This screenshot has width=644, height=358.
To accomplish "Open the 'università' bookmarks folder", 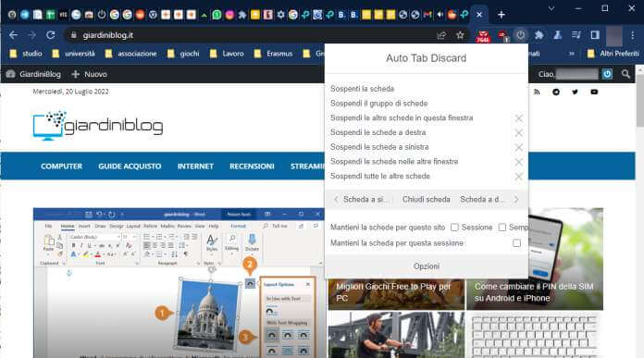I will [74, 54].
